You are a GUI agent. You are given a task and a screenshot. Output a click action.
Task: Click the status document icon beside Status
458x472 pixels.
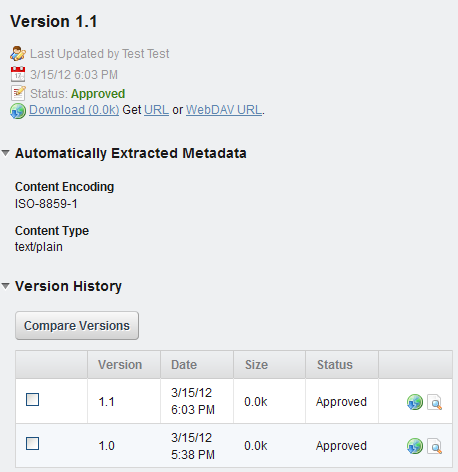(18, 93)
